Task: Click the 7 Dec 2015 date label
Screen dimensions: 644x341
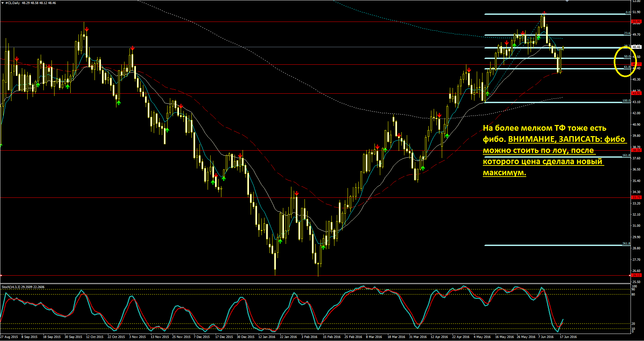Action: (202, 337)
